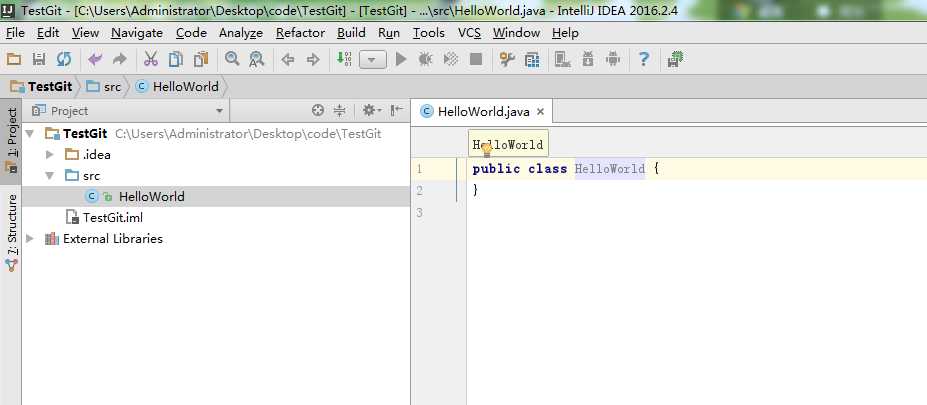Open the Refactor menu
This screenshot has height=405, width=927.
point(300,33)
